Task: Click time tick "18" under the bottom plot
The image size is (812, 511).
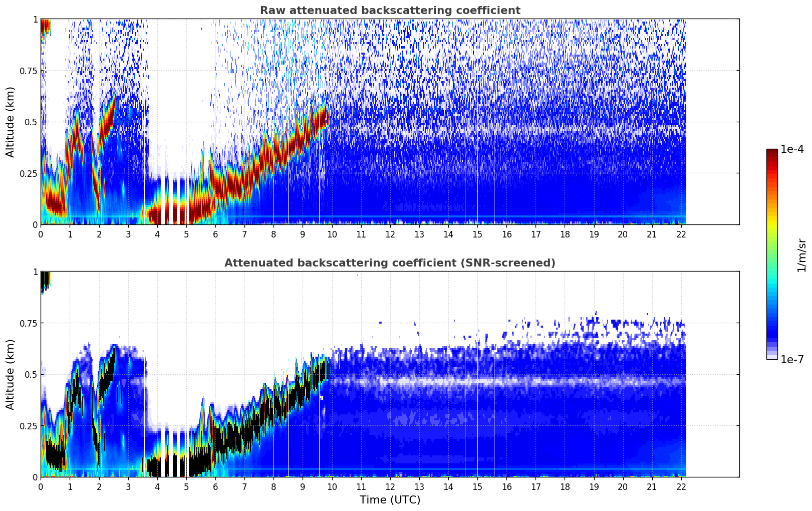Action: click(x=565, y=486)
